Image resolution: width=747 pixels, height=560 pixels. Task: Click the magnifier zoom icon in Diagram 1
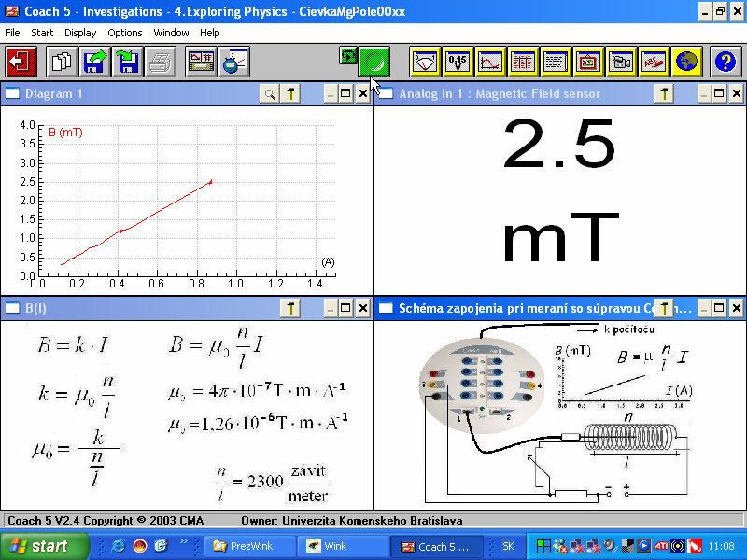(x=270, y=94)
